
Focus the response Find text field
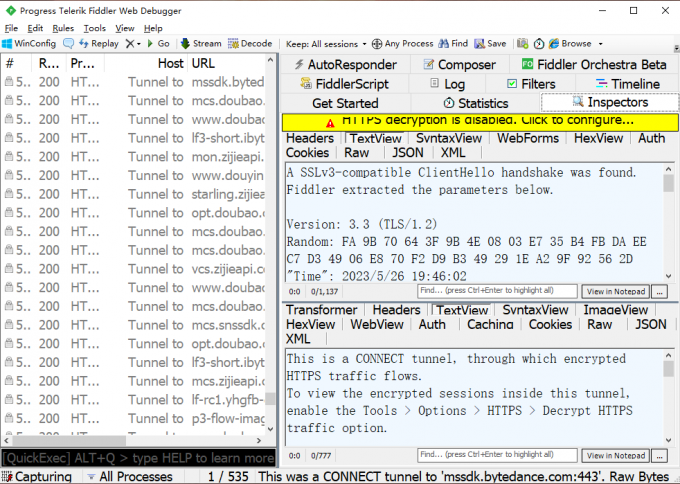click(x=497, y=455)
